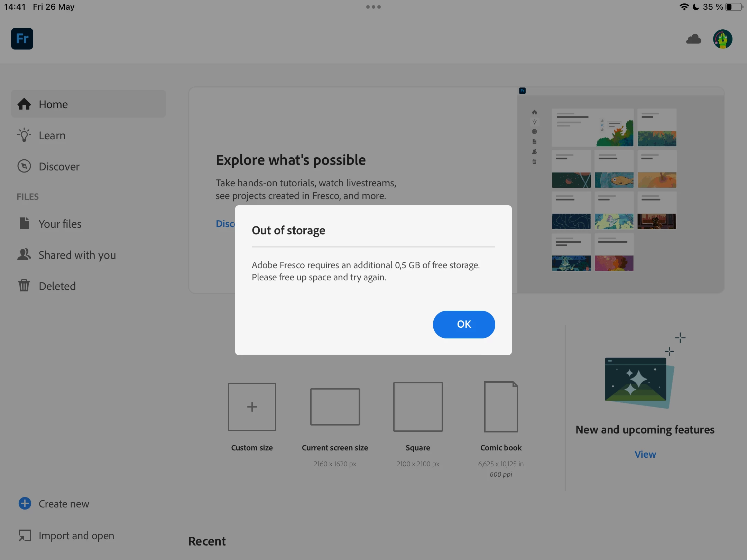The height and width of the screenshot is (560, 747).
Task: Open Shared with you in sidebar
Action: [77, 255]
